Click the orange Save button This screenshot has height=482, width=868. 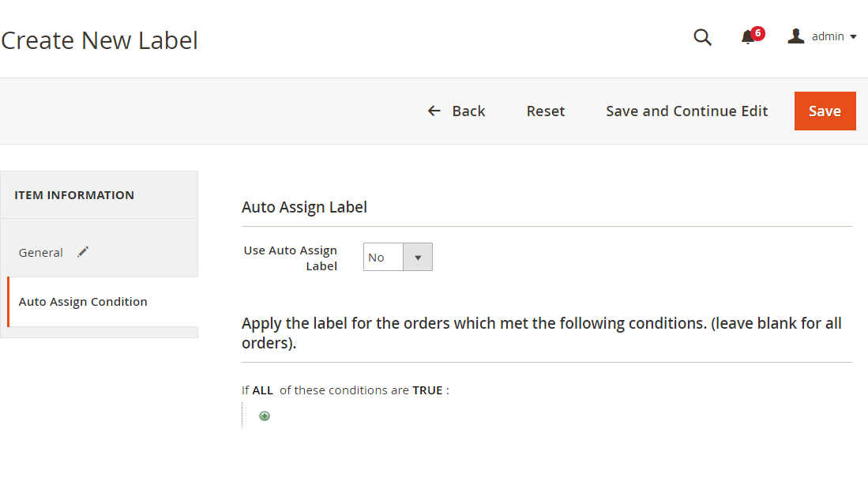tap(825, 111)
